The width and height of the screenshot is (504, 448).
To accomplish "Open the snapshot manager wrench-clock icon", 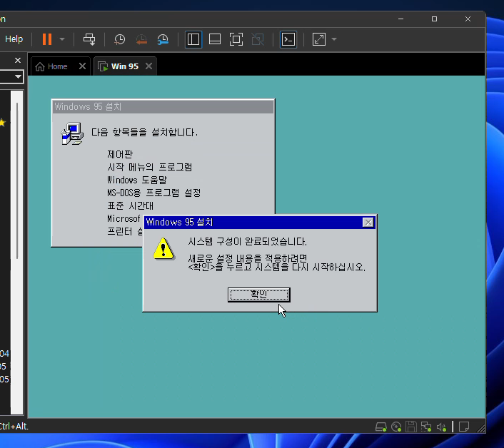I will tap(163, 39).
